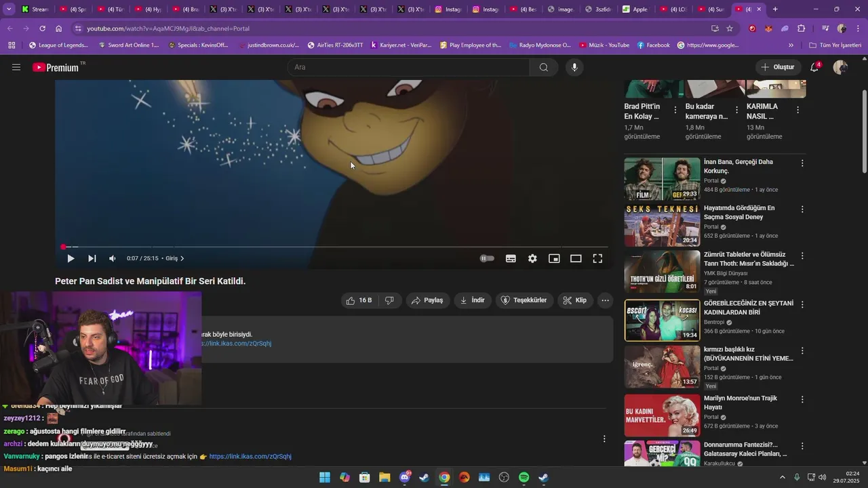The image size is (868, 488).
Task: Open the Chrome extensions puzzle icon
Action: (802, 28)
